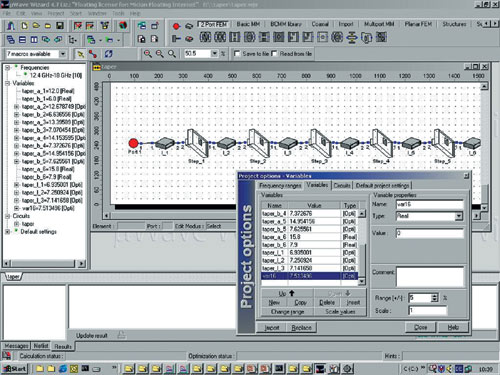Open the macros available dropdown
This screenshot has width=500, height=375.
63,54
